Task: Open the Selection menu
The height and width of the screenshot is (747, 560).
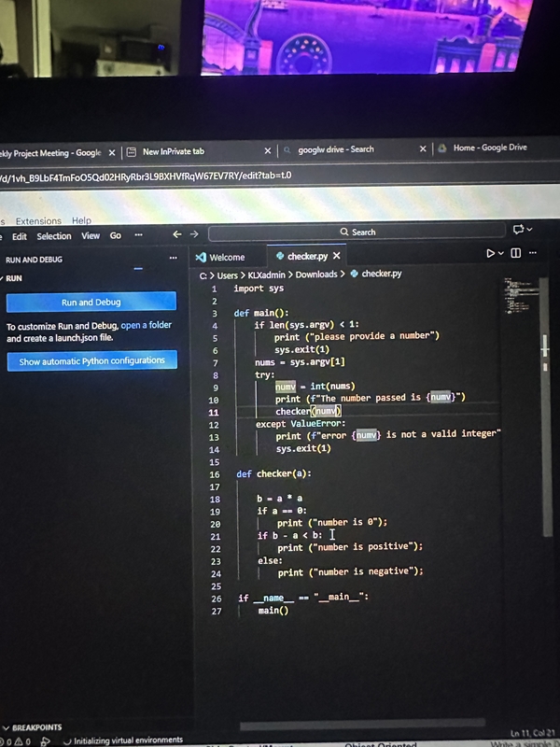Action: [54, 236]
